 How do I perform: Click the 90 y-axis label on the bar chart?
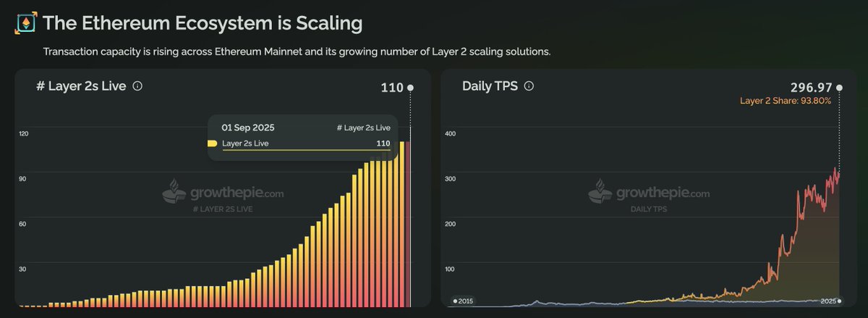tap(22, 179)
